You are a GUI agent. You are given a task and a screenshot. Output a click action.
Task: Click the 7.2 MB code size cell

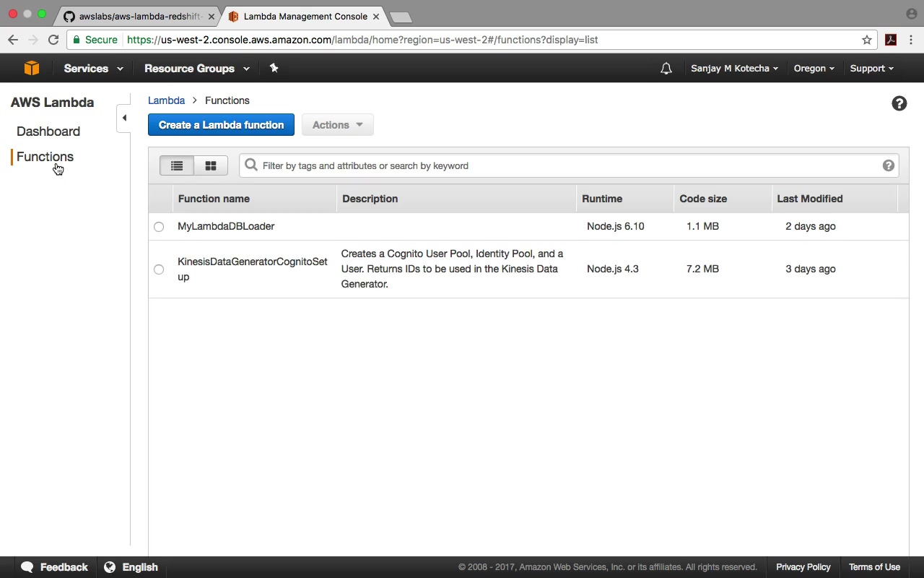702,269
